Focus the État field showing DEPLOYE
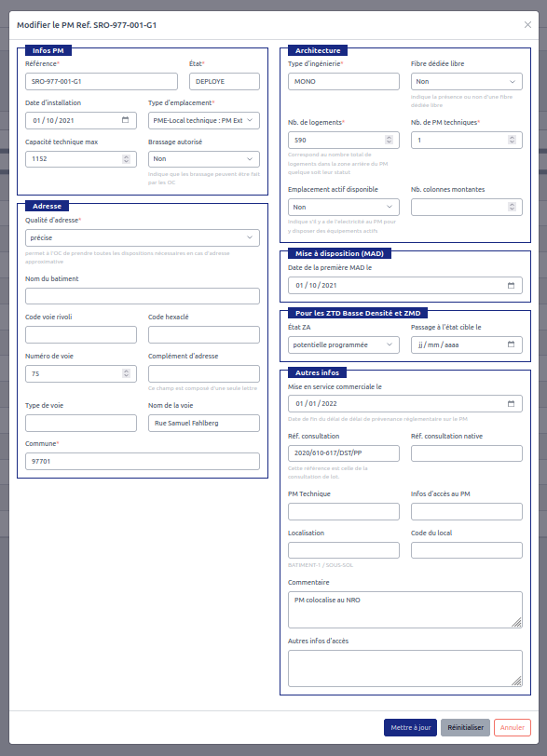Viewport: 547px width, 756px height. pyautogui.click(x=225, y=82)
